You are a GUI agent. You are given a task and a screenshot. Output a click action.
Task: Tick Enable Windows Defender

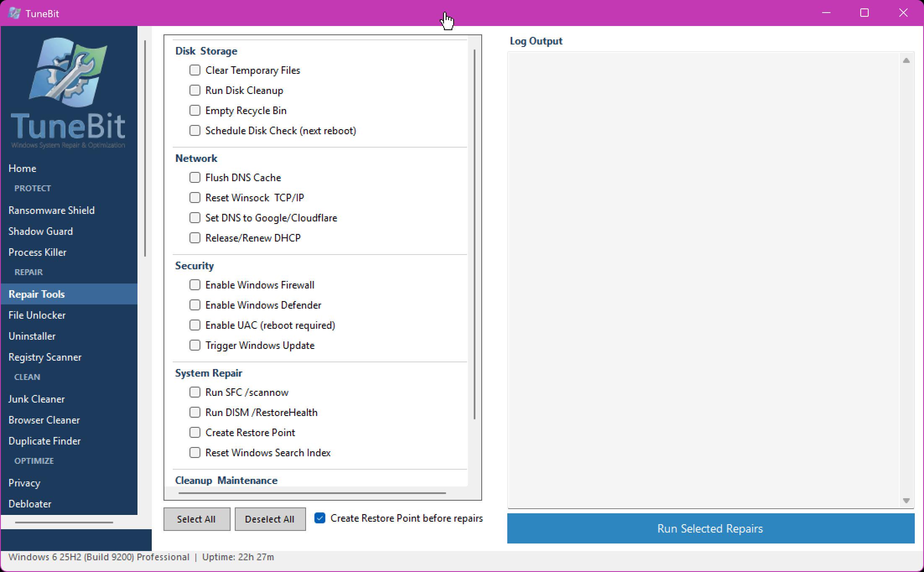[195, 305]
